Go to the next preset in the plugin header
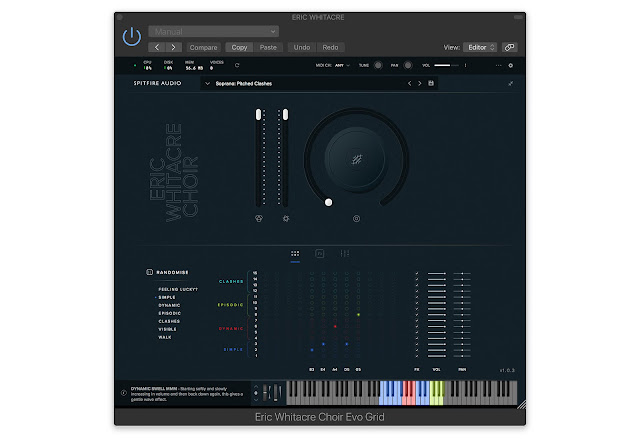The image size is (640, 439). click(173, 47)
